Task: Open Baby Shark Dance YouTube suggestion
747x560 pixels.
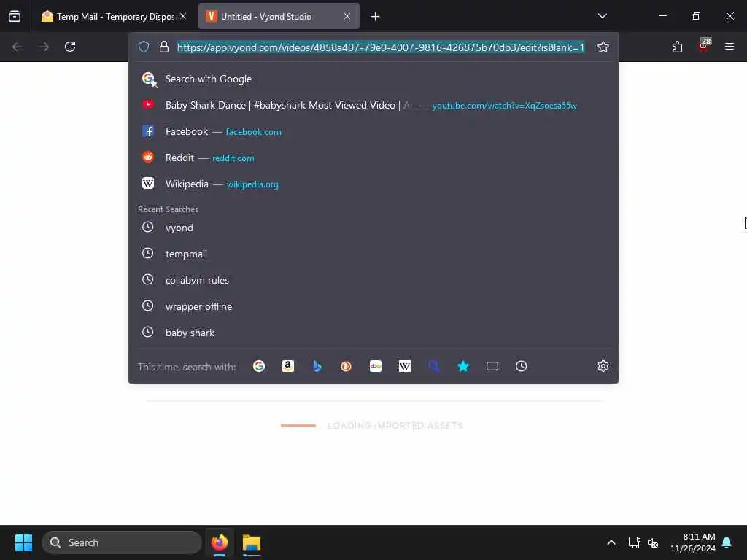Action: point(373,105)
